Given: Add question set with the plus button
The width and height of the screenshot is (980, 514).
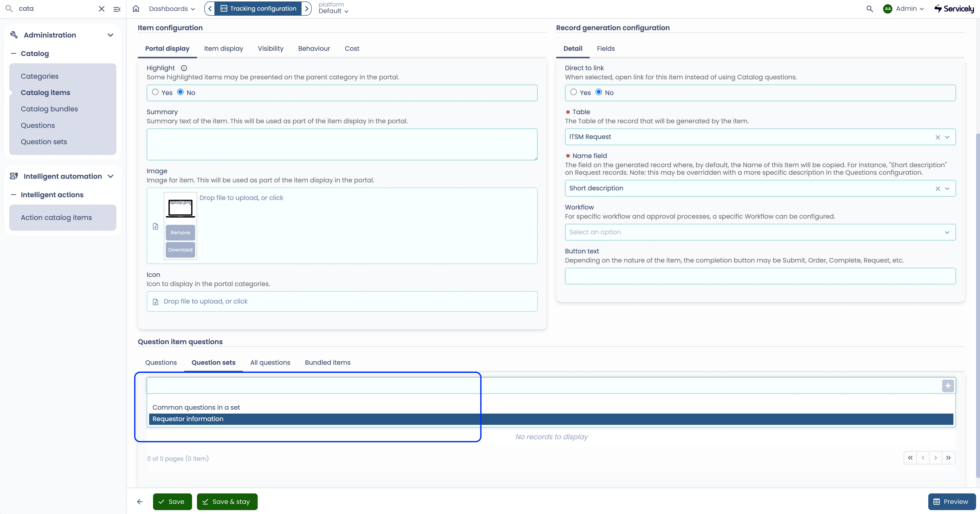Looking at the screenshot, I should click(x=948, y=386).
